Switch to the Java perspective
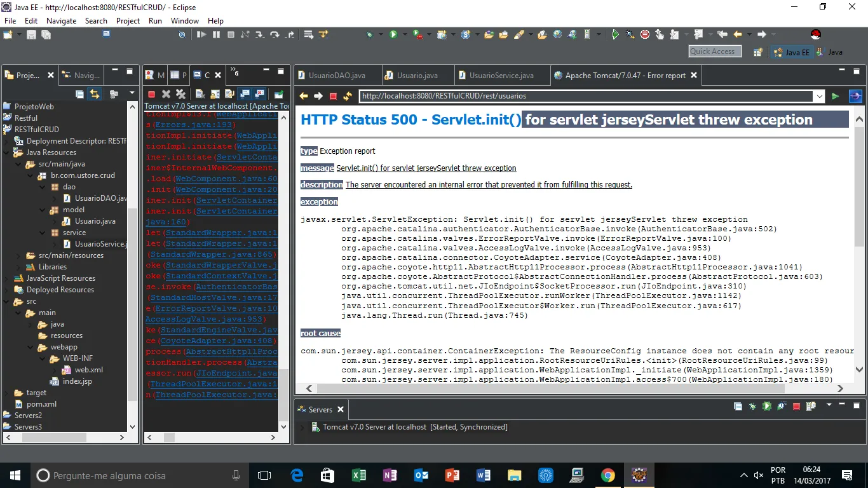Viewport: 868px width, 488px height. pos(830,52)
